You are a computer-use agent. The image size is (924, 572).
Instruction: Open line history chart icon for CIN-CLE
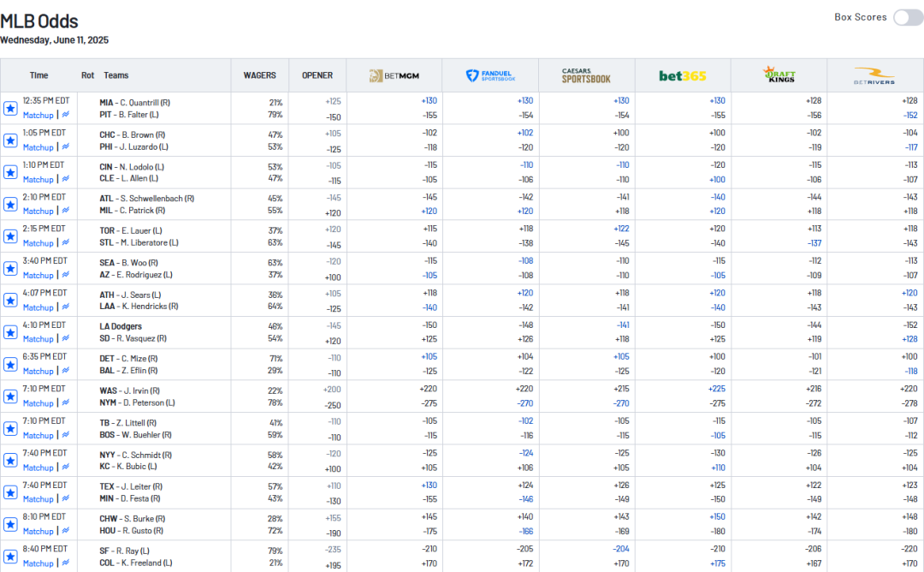point(66,179)
